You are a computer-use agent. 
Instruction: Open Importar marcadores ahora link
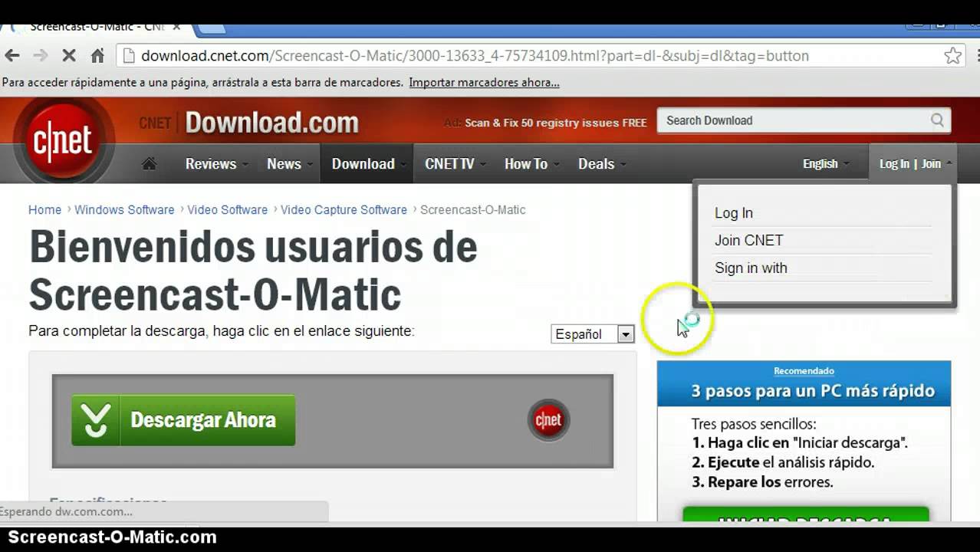pos(484,82)
